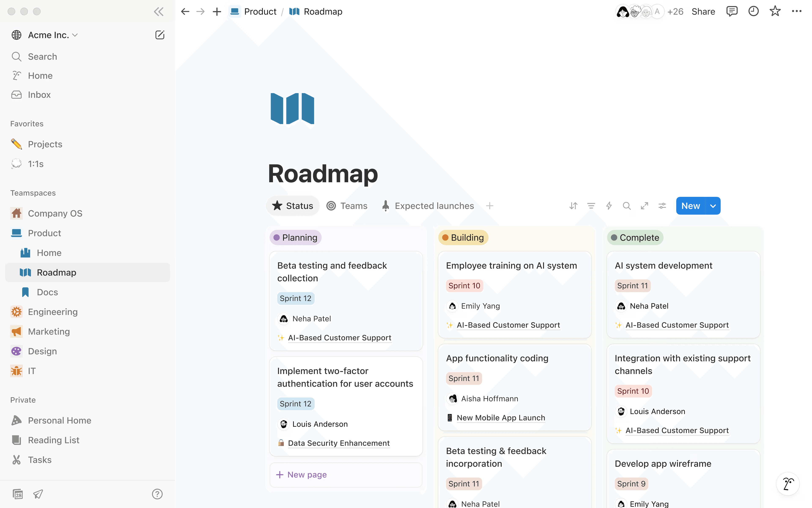Open the three-dot more options menu
812x508 pixels.
tap(797, 11)
